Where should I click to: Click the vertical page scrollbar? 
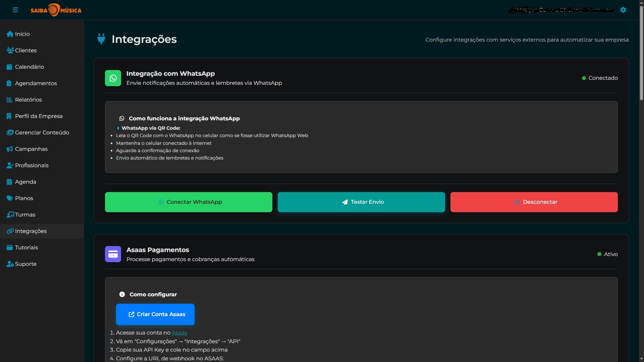pos(641,181)
